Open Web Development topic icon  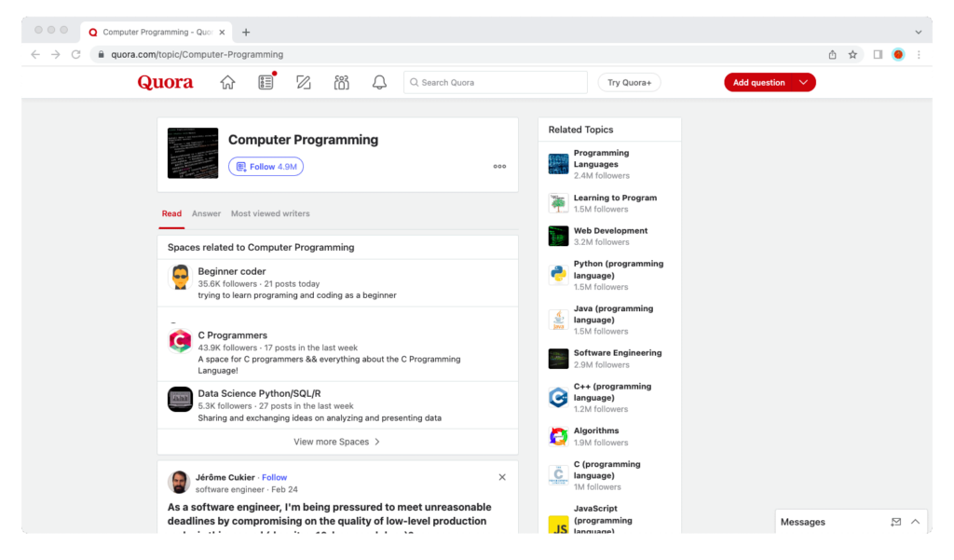[x=559, y=236]
